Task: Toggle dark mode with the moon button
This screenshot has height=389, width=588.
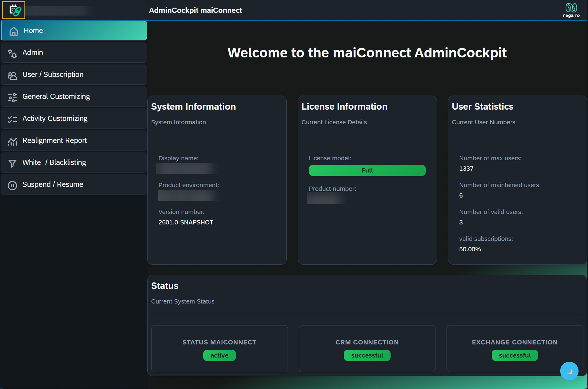Action: point(569,371)
